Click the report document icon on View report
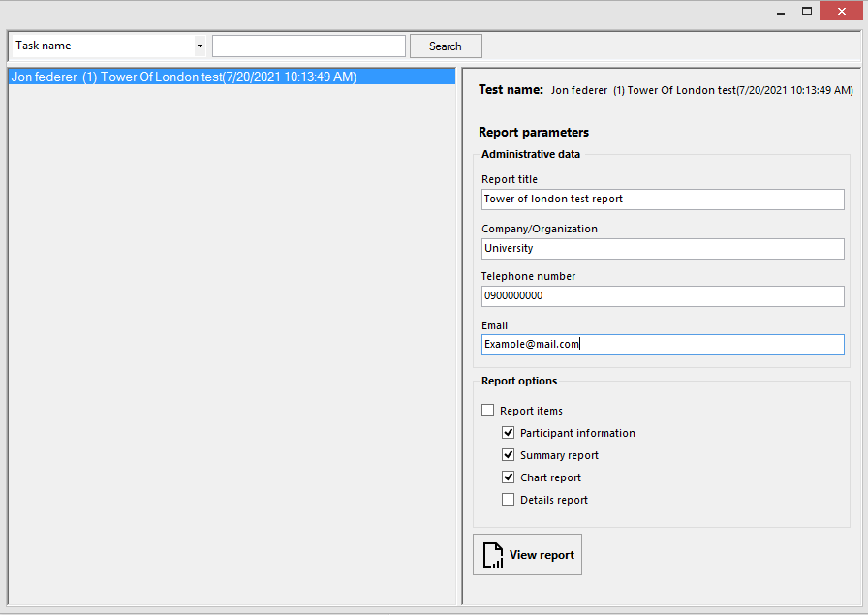The width and height of the screenshot is (868, 615). pos(493,555)
